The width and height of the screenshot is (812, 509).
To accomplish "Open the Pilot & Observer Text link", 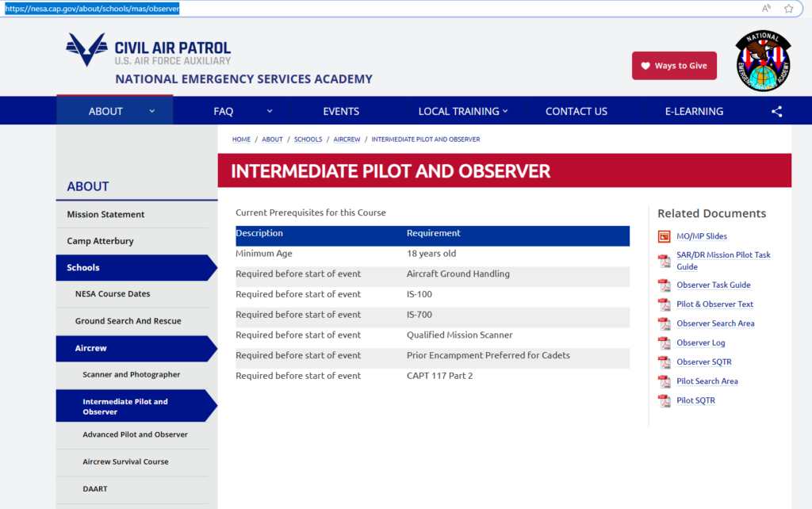I will pyautogui.click(x=714, y=304).
